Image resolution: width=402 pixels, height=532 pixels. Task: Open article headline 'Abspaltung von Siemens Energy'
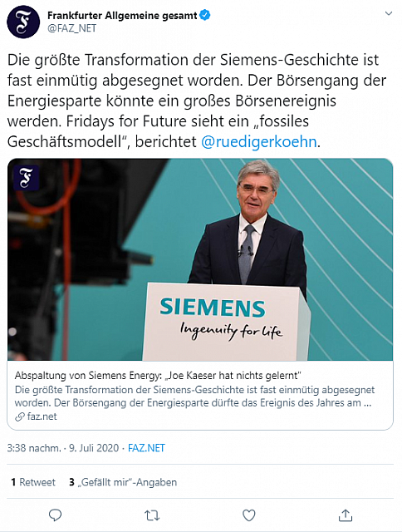click(x=158, y=375)
